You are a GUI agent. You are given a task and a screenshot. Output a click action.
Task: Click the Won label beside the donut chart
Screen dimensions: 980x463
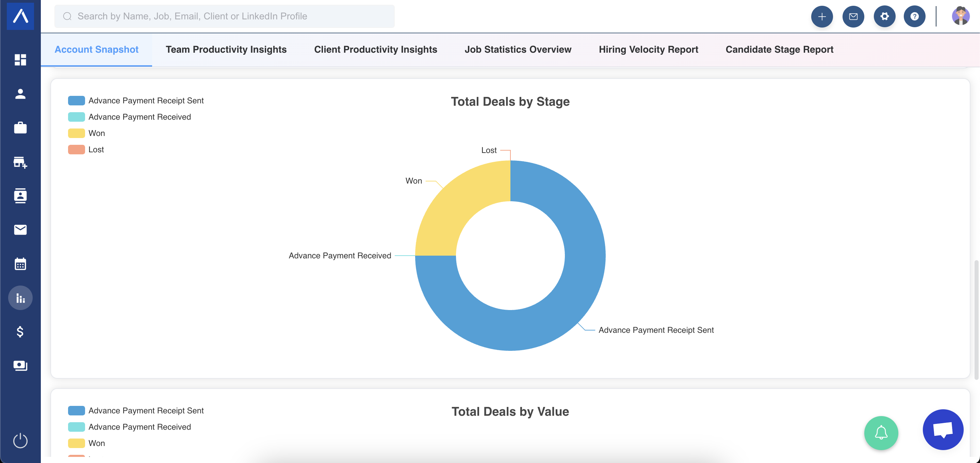pos(413,181)
